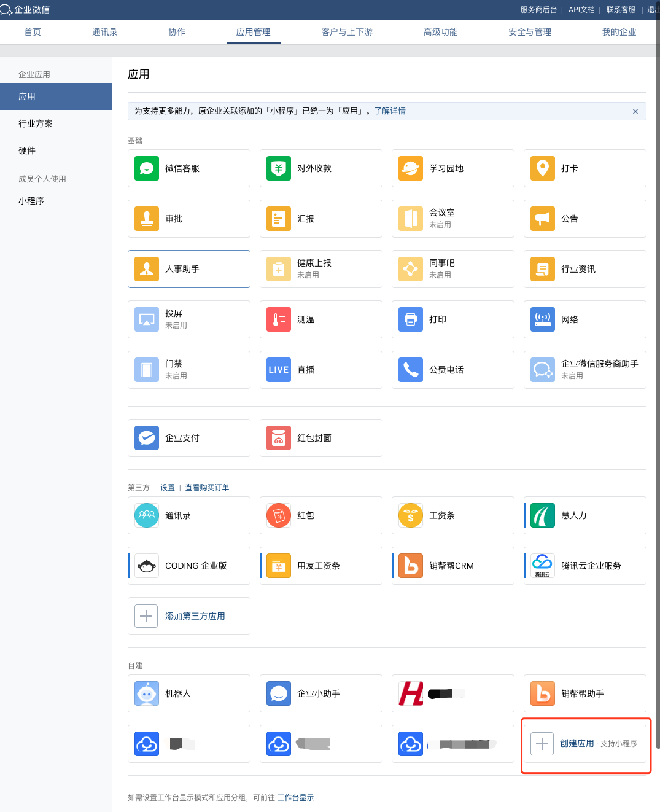This screenshot has width=660, height=812.
Task: Click 创建应用 to create an app
Action: [x=585, y=744]
